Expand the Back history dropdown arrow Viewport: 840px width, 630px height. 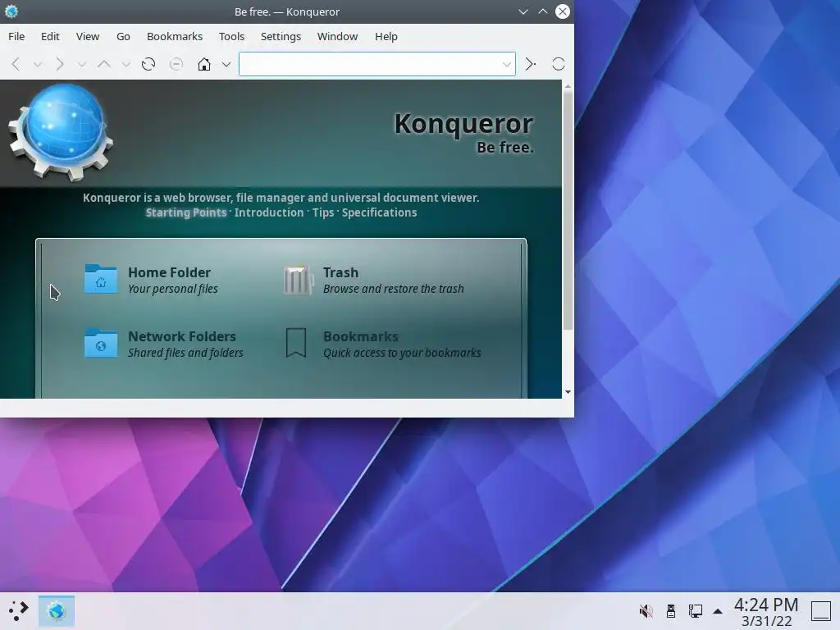pos(38,65)
